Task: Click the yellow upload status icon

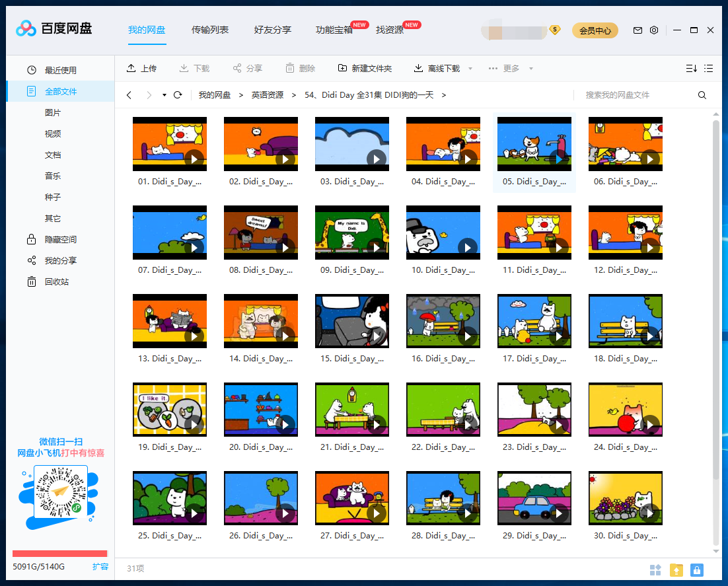Action: [676, 569]
